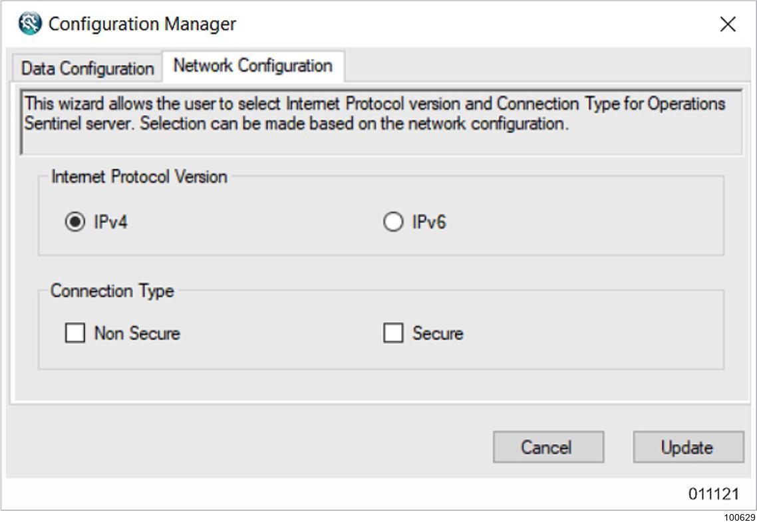
Task: Click the Configuration Manager app icon
Action: pyautogui.click(x=30, y=24)
